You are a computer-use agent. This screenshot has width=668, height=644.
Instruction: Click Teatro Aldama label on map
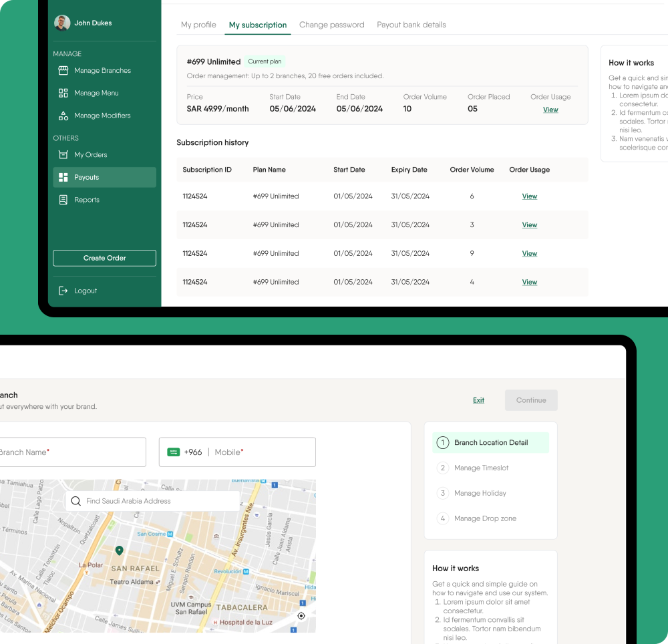tap(132, 582)
